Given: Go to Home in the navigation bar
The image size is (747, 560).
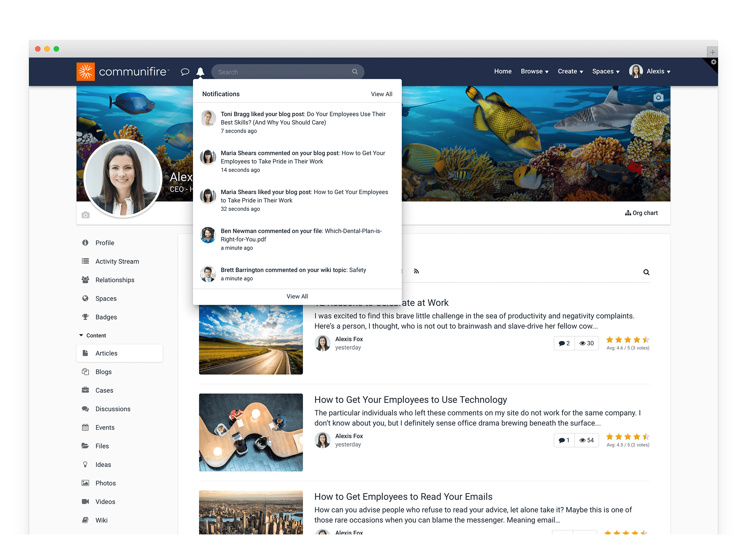Looking at the screenshot, I should click(x=503, y=71).
